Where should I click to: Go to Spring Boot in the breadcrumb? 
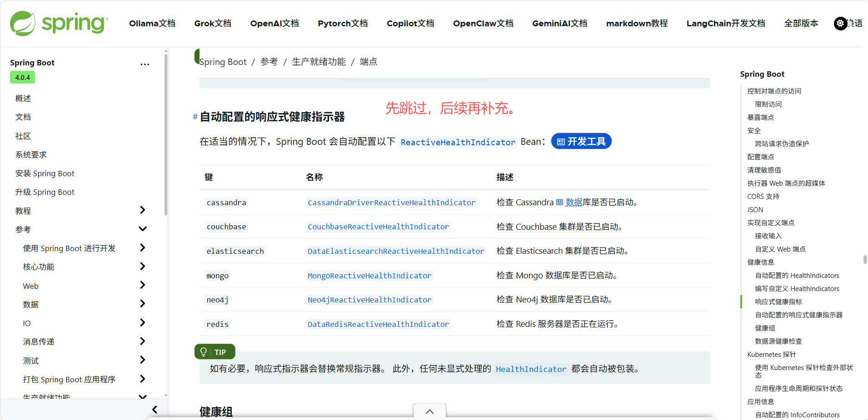pos(223,62)
